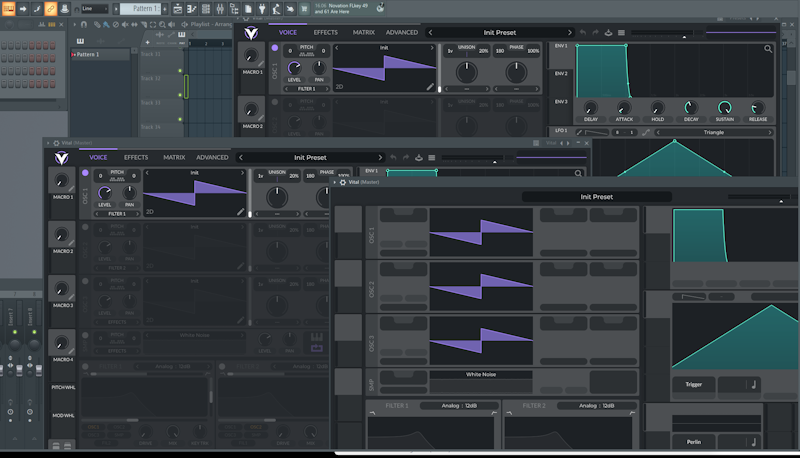Screen dimensions: 800x458
Task: Click the Trigger button in front Vital window
Action: 693,385
